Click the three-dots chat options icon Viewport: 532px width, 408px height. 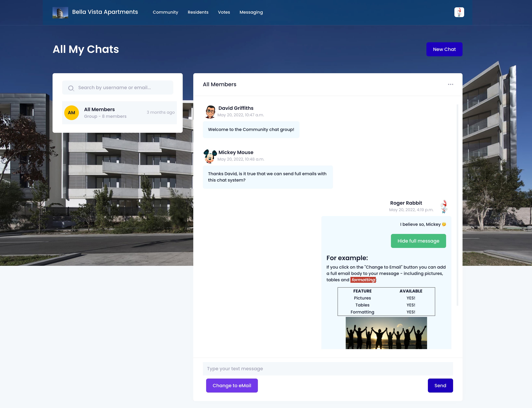pos(450,84)
